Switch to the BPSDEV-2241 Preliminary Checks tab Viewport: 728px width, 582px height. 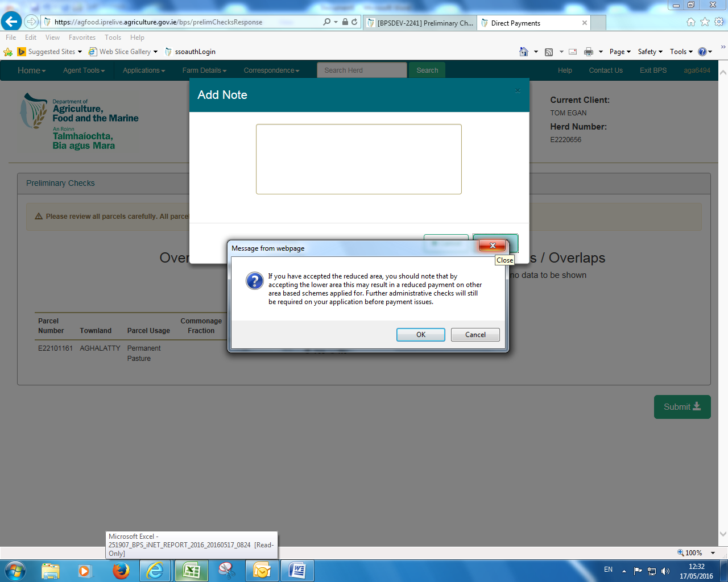[x=421, y=23]
